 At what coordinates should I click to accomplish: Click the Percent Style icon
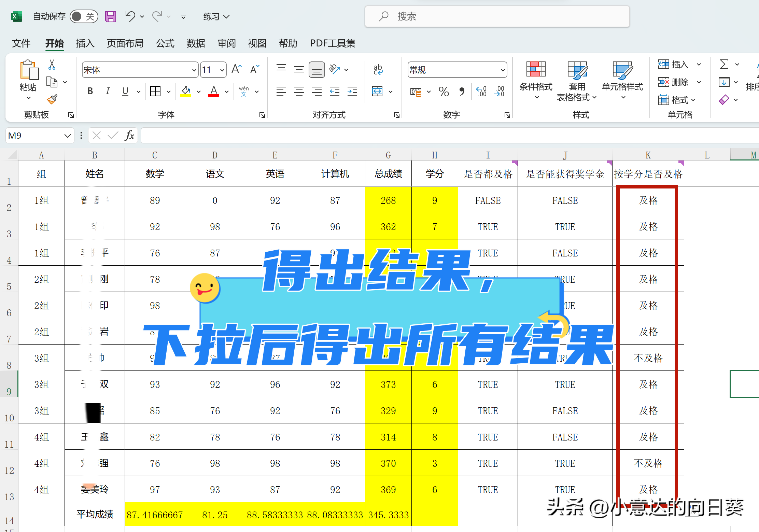tap(444, 92)
